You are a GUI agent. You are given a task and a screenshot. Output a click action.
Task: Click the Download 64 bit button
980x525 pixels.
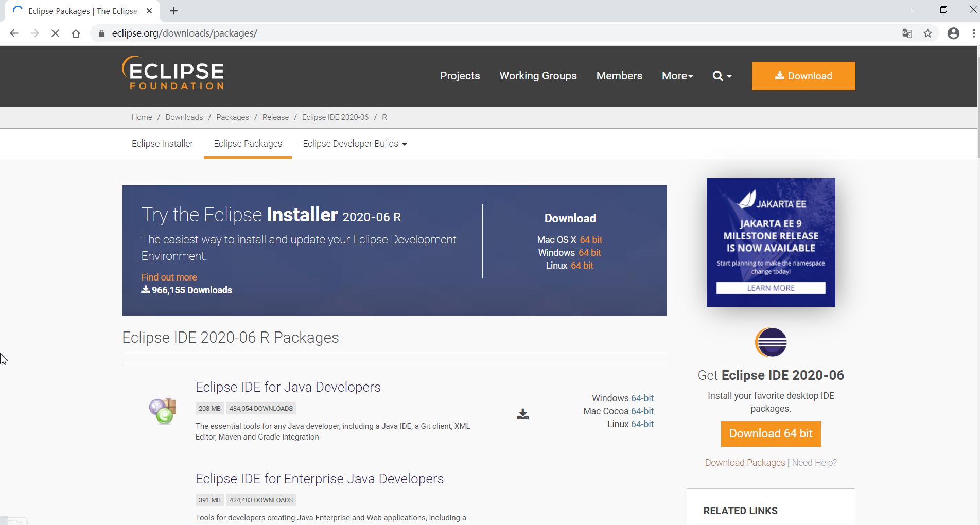point(771,434)
